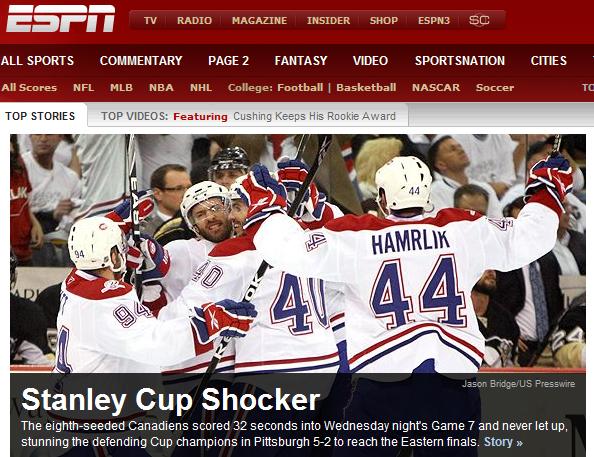This screenshot has height=457, width=594.
Task: Open the Canadiens celebration photo
Action: click(x=298, y=253)
